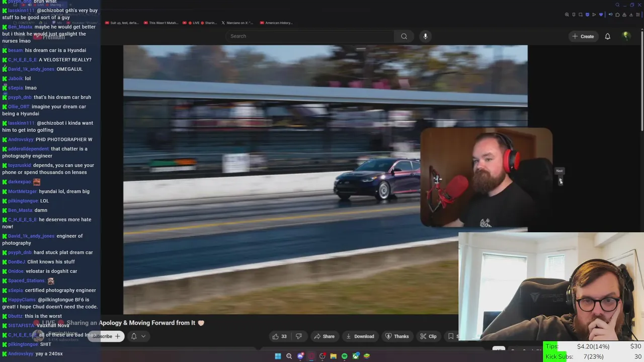This screenshot has height=362, width=644.
Task: Click username "Androvskyy" on PHD PHOTOGRAPHER message
Action: (21, 139)
